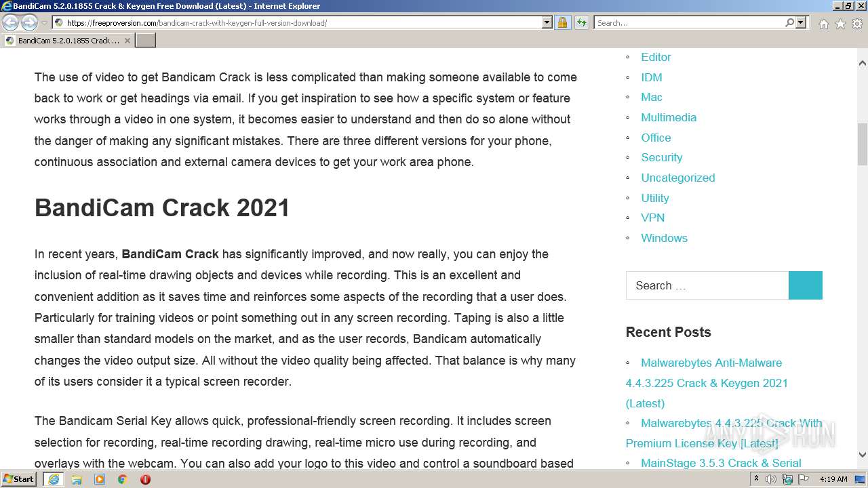This screenshot has height=488, width=868.
Task: Open Favorites star icon
Action: click(840, 24)
